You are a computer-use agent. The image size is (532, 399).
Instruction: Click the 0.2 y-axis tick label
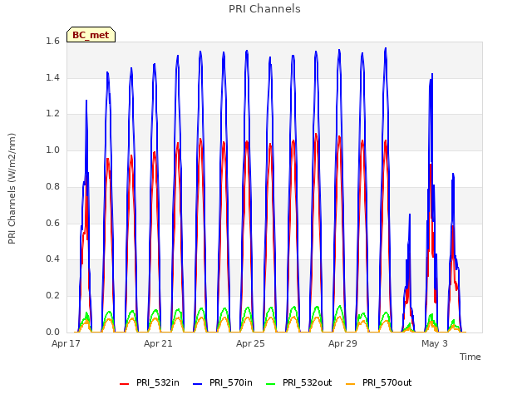[x=52, y=296]
